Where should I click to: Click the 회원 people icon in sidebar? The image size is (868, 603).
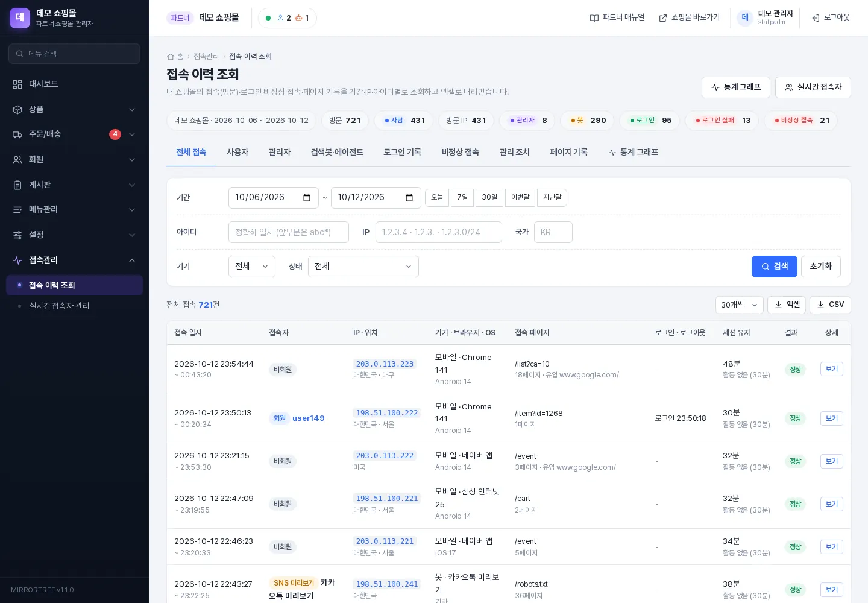17,160
